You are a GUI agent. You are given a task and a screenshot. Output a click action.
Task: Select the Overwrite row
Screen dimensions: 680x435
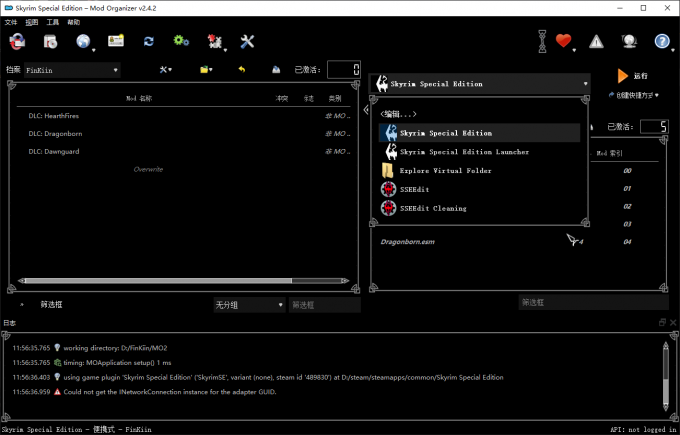point(183,169)
